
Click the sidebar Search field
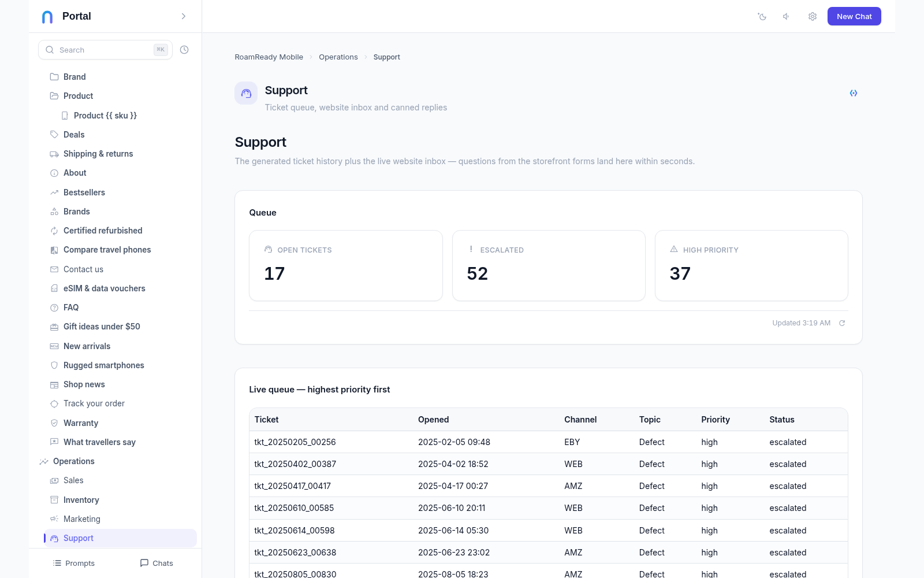[105, 50]
